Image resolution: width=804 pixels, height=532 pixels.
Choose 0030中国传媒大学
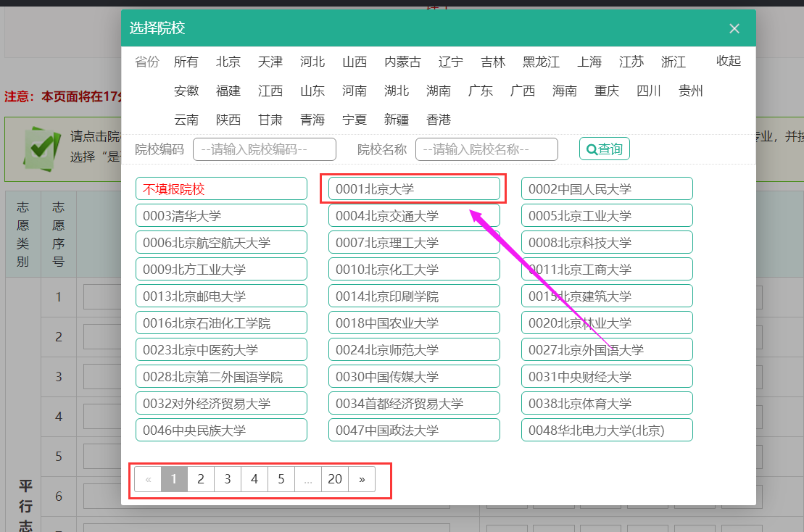point(414,376)
